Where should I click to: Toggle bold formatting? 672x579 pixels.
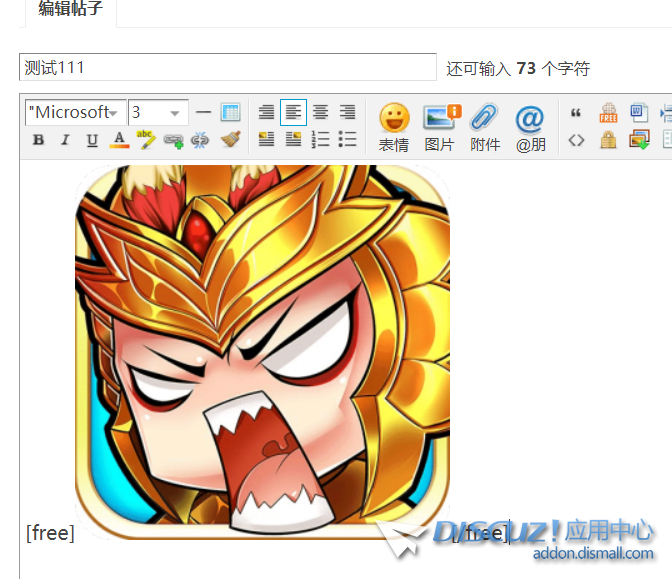click(x=39, y=140)
